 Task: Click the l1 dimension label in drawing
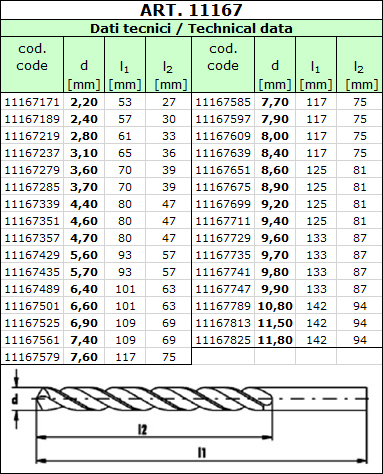pos(202,453)
